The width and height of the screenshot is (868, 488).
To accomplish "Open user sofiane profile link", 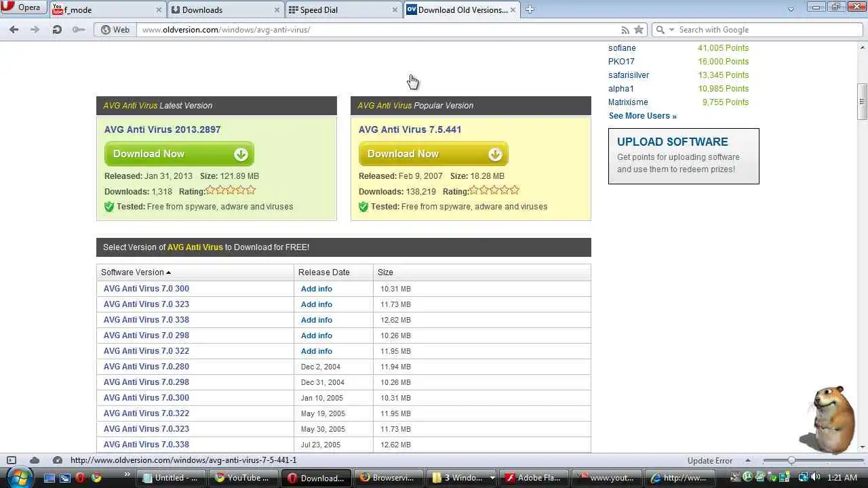I will [622, 48].
